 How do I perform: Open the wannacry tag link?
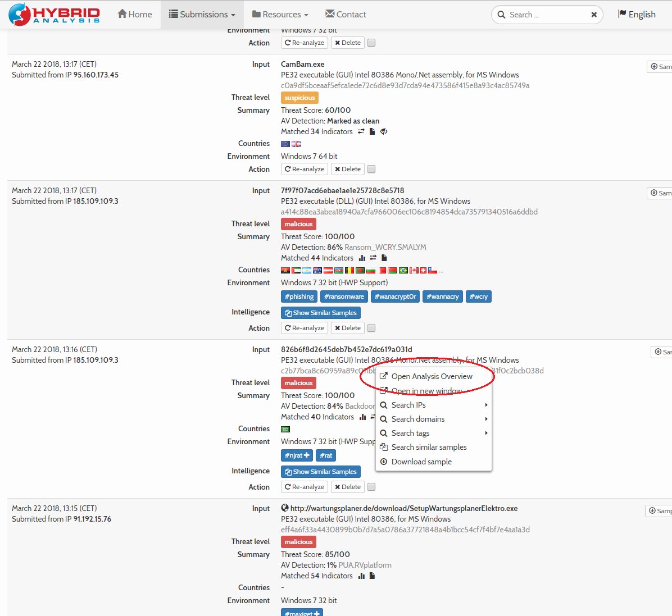point(442,296)
